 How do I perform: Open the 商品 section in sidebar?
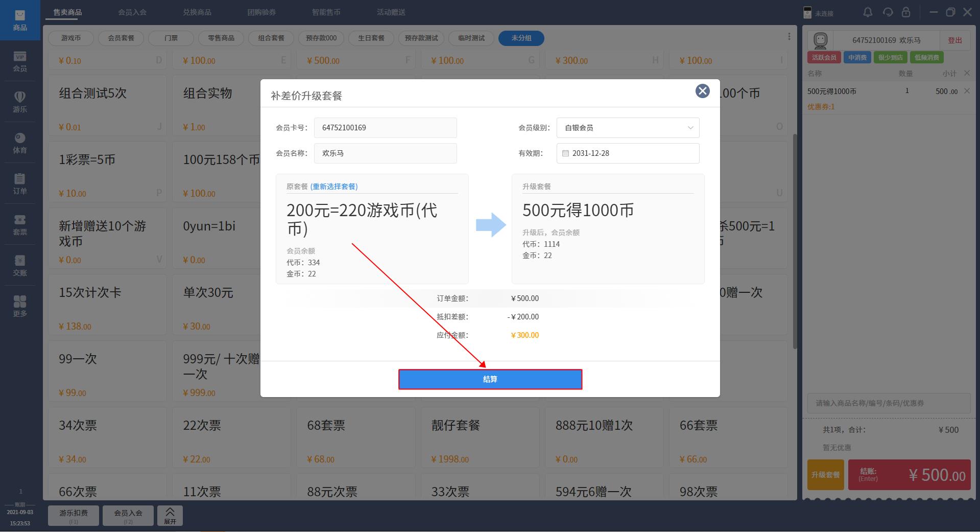(x=20, y=20)
